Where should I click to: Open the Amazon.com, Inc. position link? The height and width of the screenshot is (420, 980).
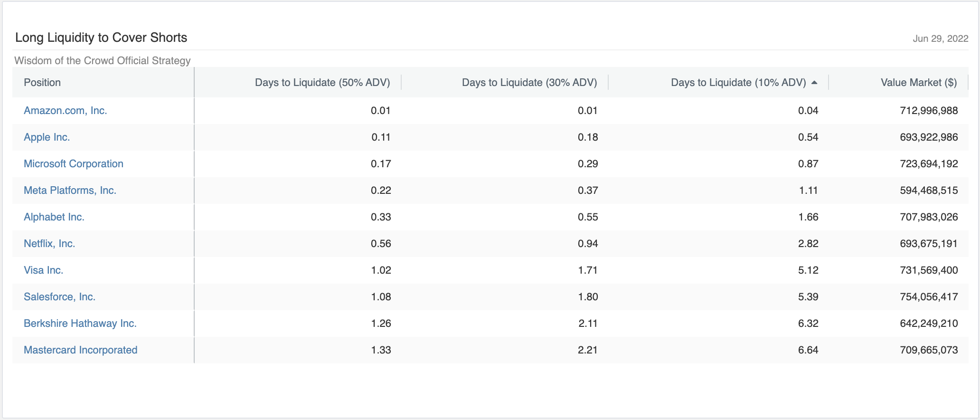coord(66,111)
